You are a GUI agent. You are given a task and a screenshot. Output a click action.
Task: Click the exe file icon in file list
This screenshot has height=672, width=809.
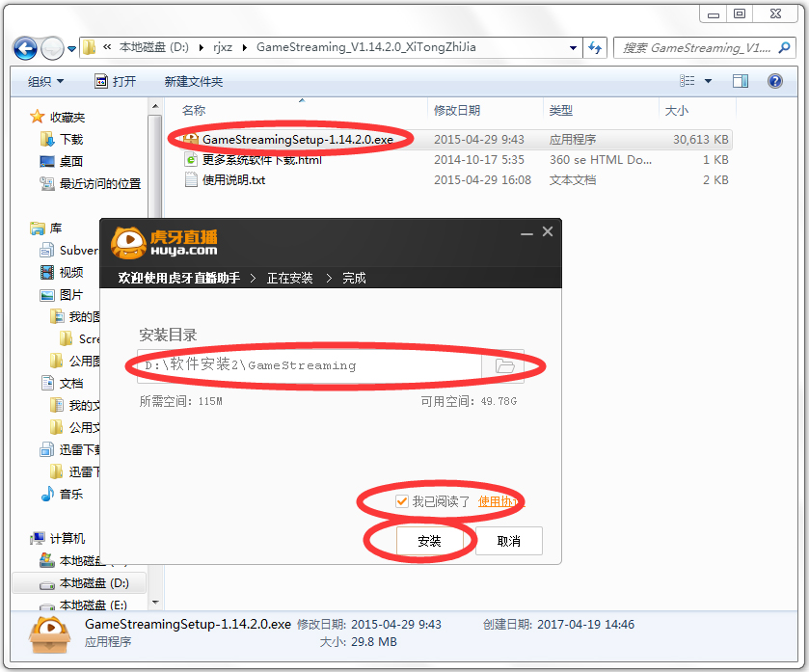pos(190,139)
